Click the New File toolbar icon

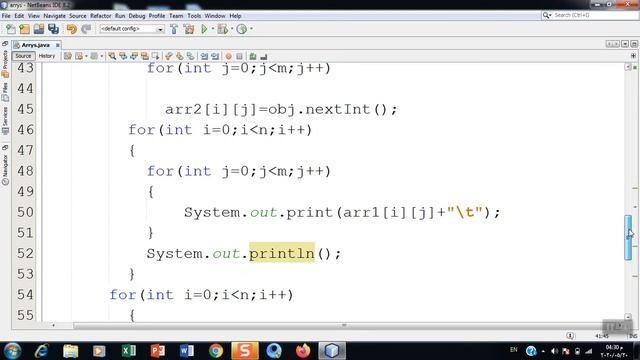pyautogui.click(x=11, y=29)
